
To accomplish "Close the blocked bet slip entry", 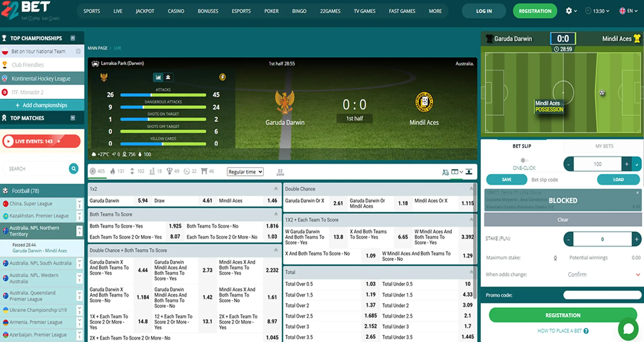I will pyautogui.click(x=637, y=193).
